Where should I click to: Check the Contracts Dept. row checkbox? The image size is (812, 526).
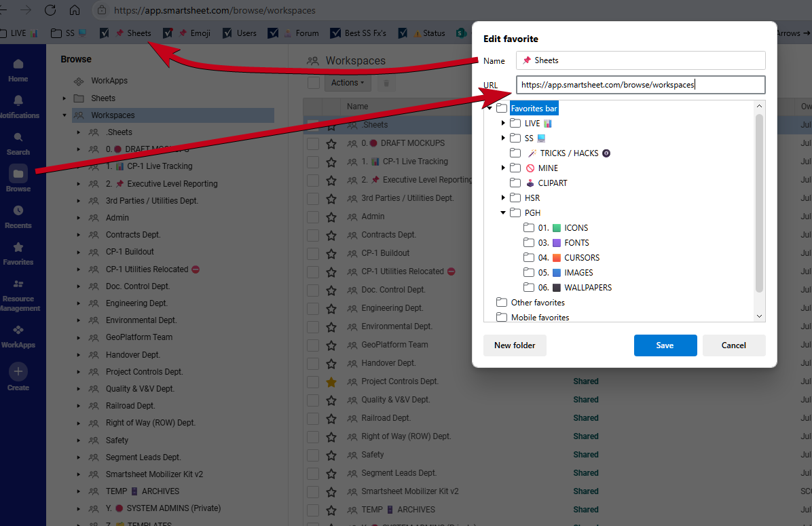click(313, 235)
